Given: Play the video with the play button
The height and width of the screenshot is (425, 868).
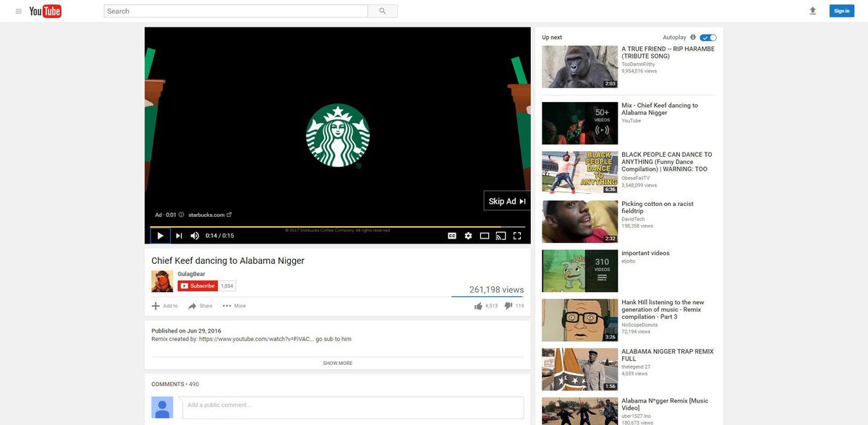Looking at the screenshot, I should 161,236.
